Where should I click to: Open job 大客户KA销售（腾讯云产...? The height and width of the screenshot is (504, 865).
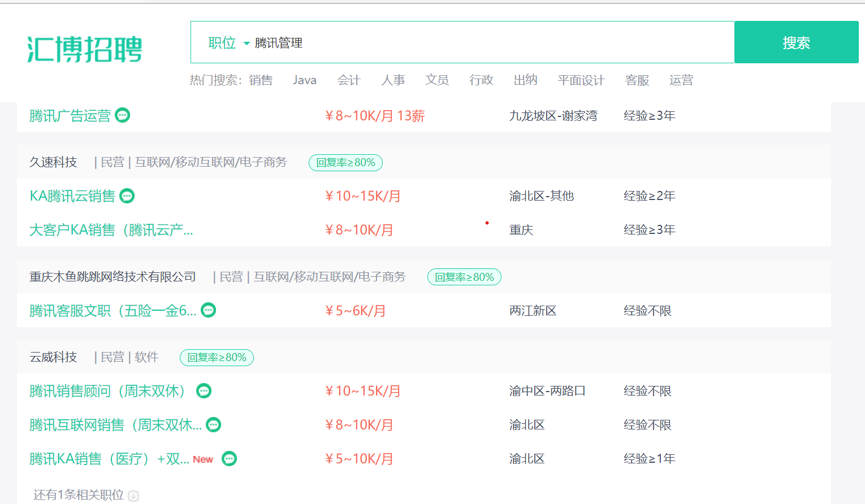111,230
